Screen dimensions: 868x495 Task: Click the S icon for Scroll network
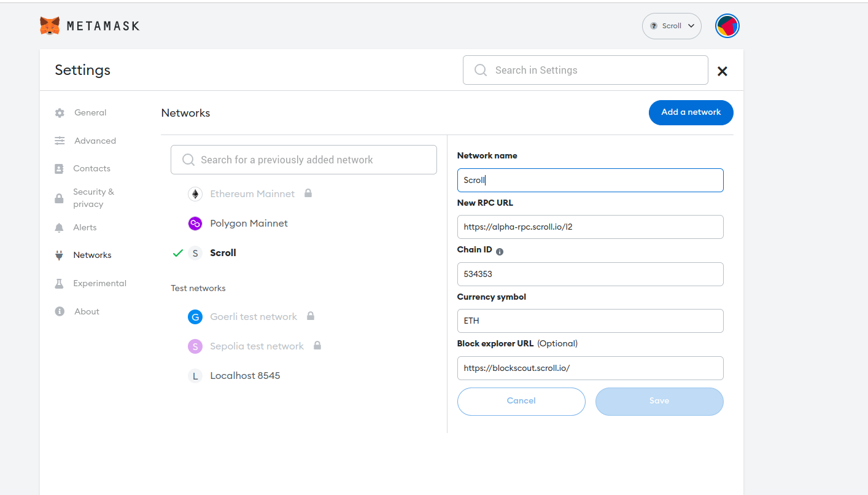[x=195, y=253]
